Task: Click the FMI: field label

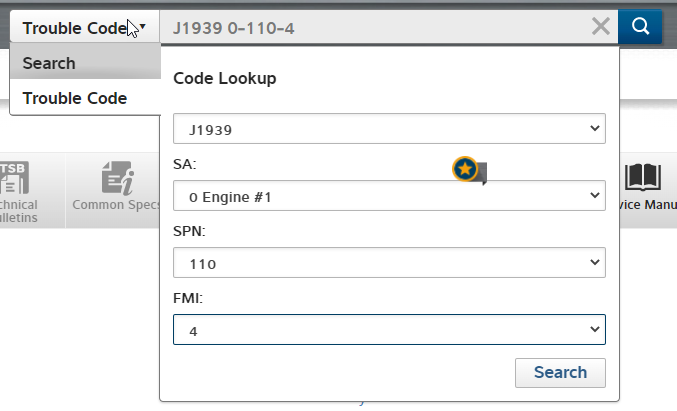Action: tap(188, 297)
